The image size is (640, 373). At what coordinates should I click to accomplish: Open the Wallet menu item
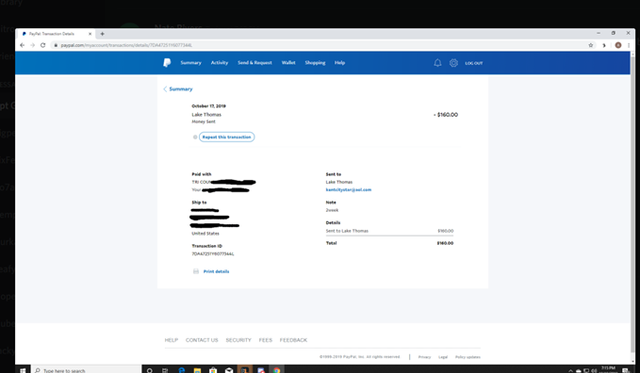pyautogui.click(x=288, y=63)
